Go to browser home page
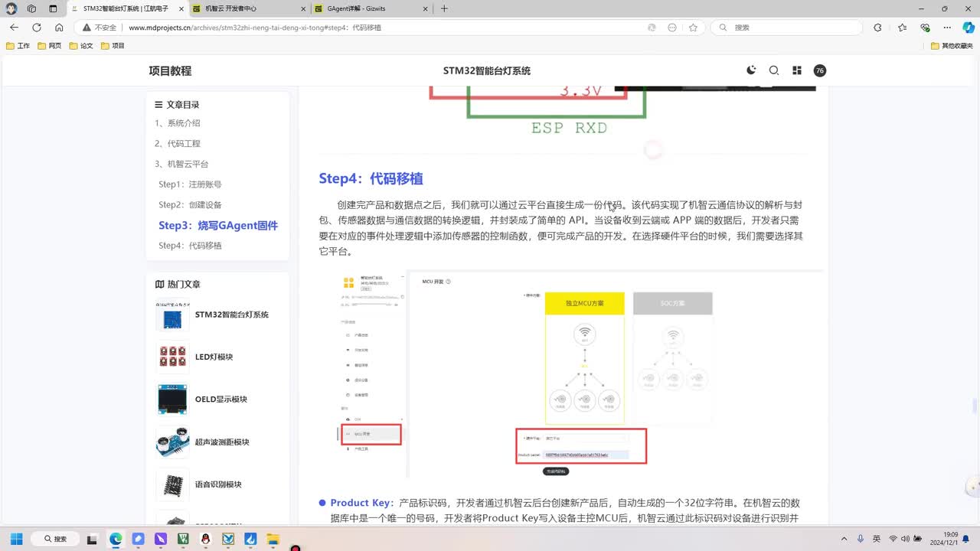The width and height of the screenshot is (980, 551). point(59,28)
